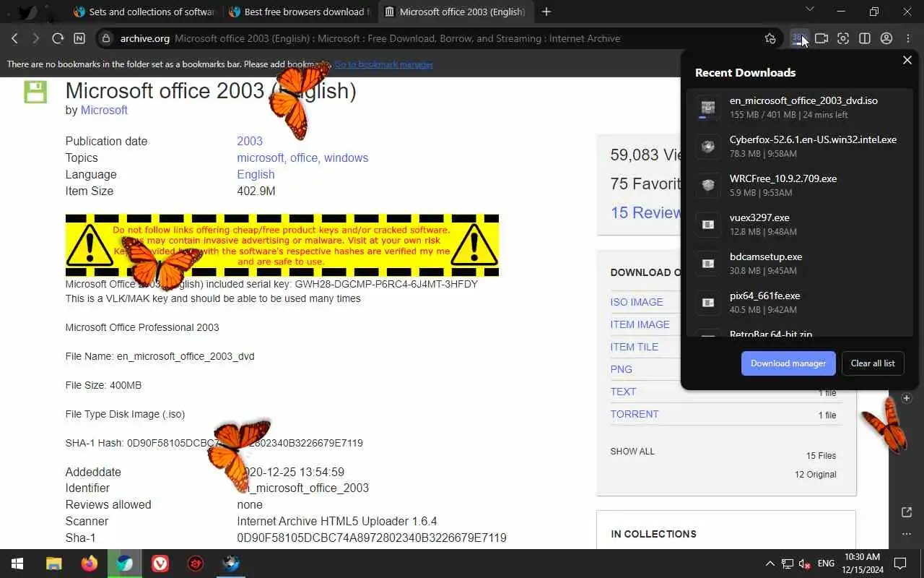Image resolution: width=924 pixels, height=578 pixels.
Task: Click the en_microsoft_office_2003_dvd.iso file icon
Action: [x=708, y=108]
